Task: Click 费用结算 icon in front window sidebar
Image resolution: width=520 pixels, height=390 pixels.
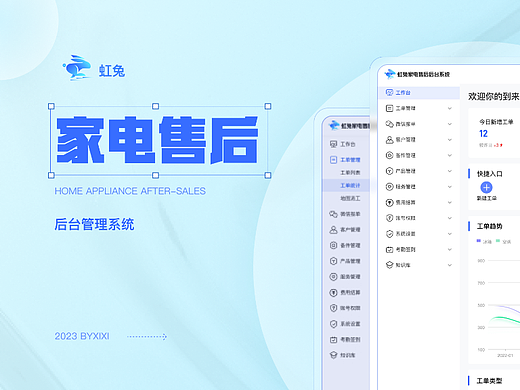Action: click(389, 202)
